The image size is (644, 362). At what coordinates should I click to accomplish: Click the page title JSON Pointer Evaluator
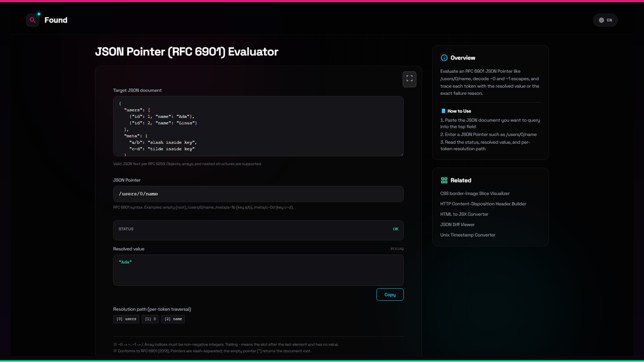click(x=187, y=52)
